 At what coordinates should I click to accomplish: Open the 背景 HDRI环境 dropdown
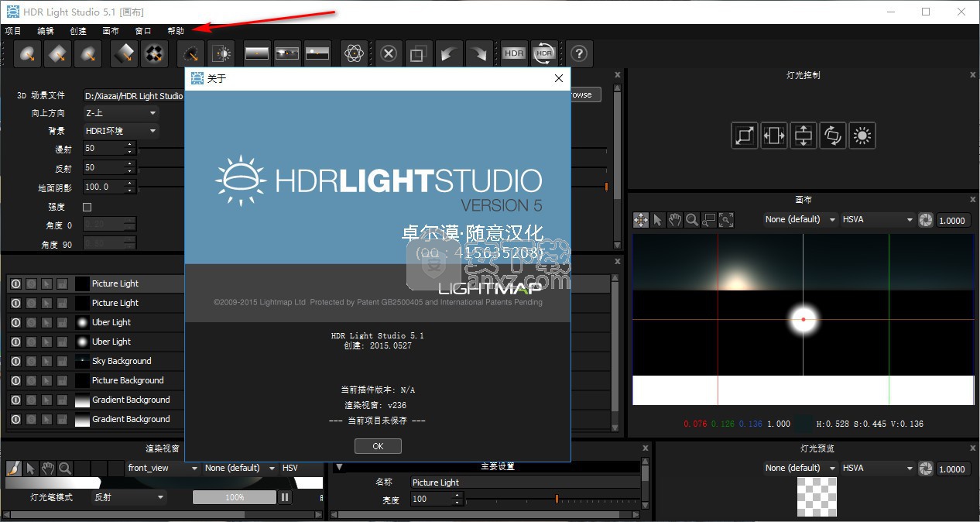pyautogui.click(x=121, y=131)
